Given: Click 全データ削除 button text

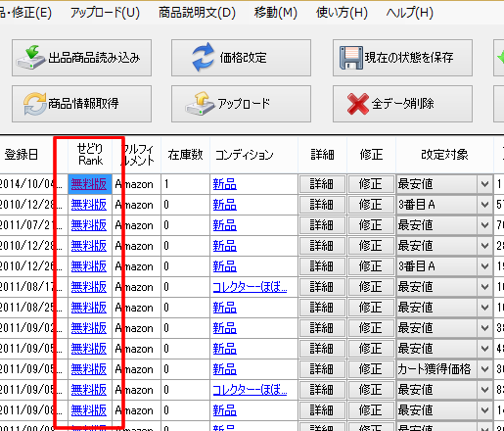Looking at the screenshot, I should 403,104.
